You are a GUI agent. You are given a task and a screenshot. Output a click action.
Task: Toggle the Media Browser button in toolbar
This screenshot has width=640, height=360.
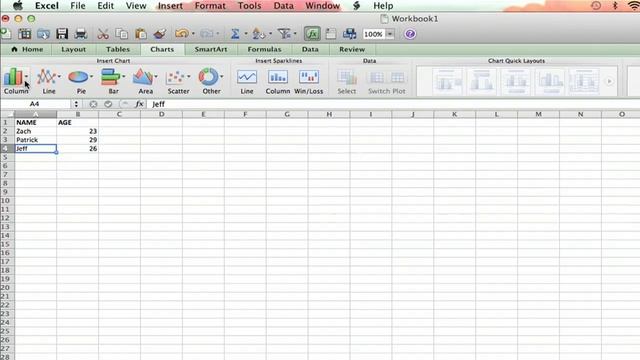[349, 34]
